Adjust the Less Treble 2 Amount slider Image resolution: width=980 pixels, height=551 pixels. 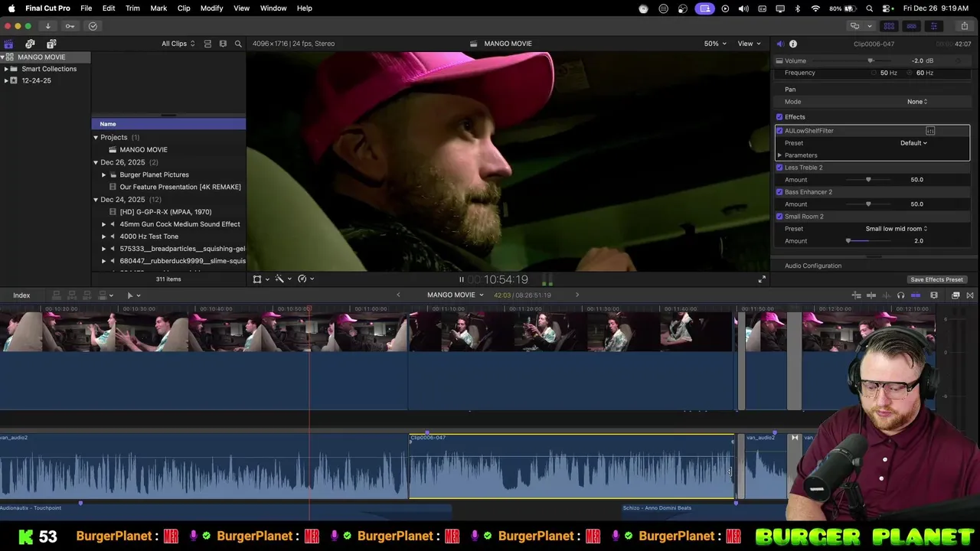pyautogui.click(x=868, y=180)
